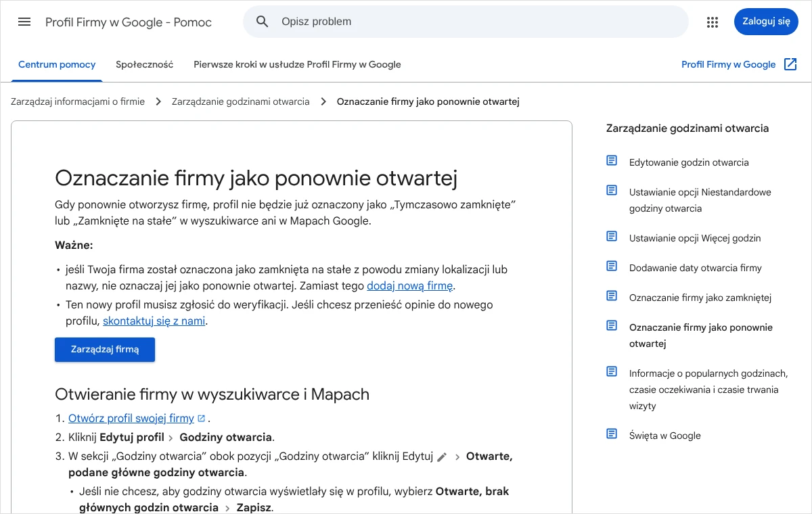812x514 pixels.
Task: Open Dodawanie daty otwarcia firmy article
Action: click(695, 268)
